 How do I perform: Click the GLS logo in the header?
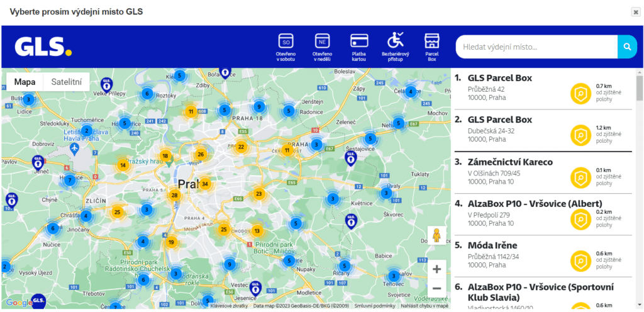(43, 47)
